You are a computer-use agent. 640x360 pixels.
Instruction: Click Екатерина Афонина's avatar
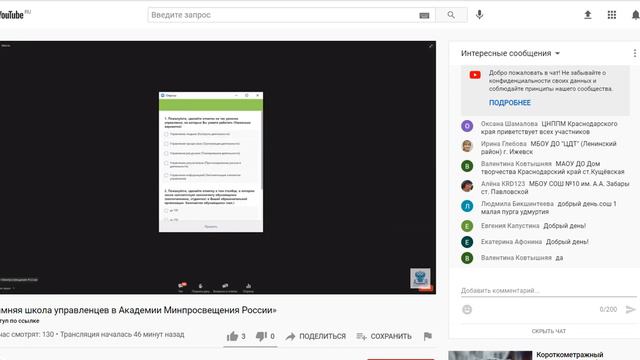point(467,242)
